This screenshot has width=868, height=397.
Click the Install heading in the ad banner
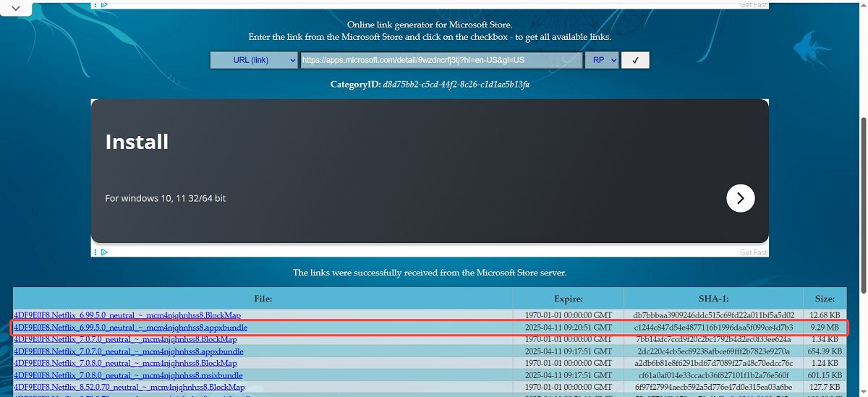(137, 142)
